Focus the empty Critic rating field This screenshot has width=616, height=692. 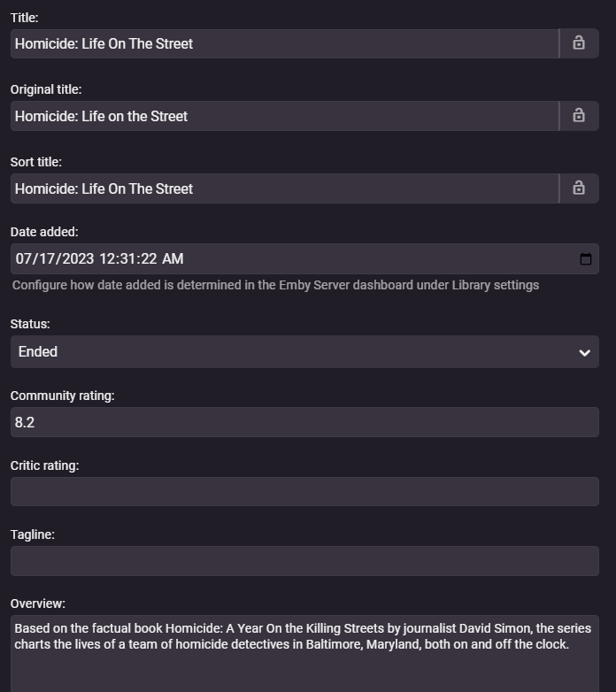pyautogui.click(x=304, y=492)
